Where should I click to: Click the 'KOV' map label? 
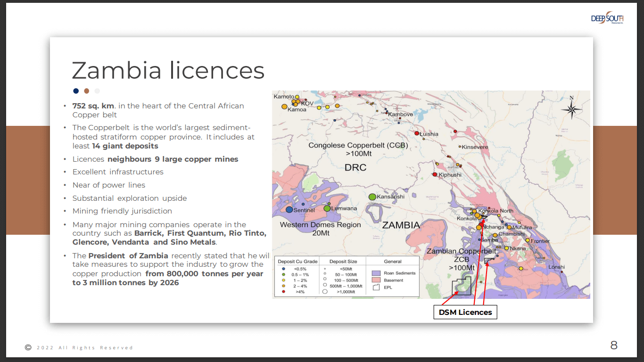pyautogui.click(x=307, y=103)
